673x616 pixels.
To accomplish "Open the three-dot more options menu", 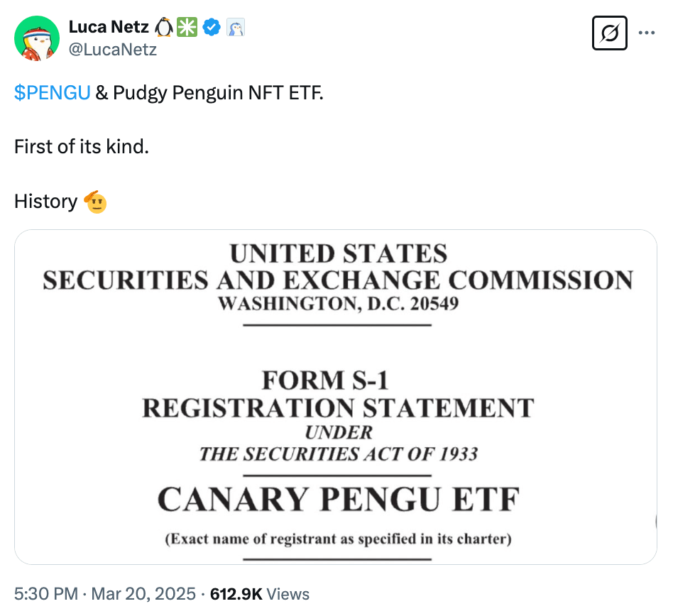I will click(x=647, y=33).
